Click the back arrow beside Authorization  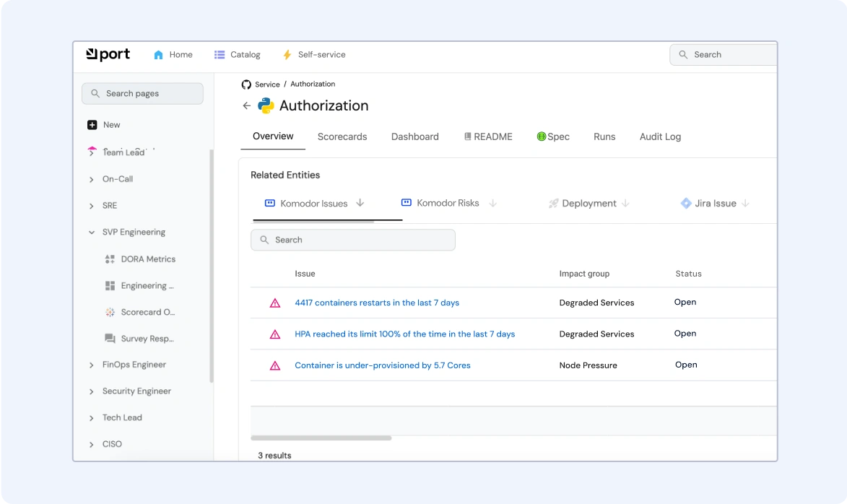tap(247, 106)
